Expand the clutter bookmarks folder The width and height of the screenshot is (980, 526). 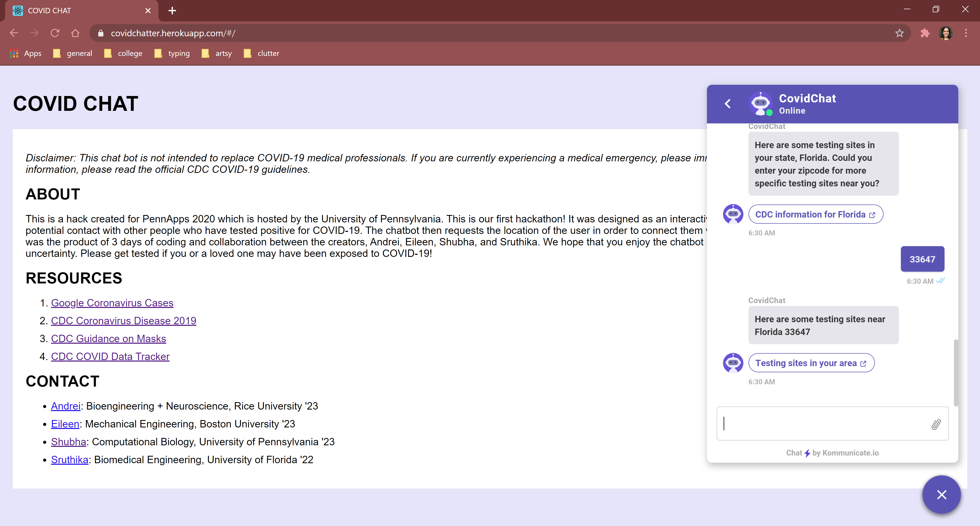[x=261, y=53]
